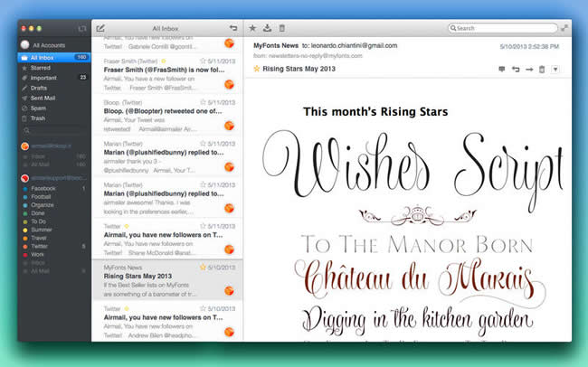This screenshot has height=367, width=588.
Task: Expand the first account avatar in the sidebar
Action: pyautogui.click(x=25, y=146)
